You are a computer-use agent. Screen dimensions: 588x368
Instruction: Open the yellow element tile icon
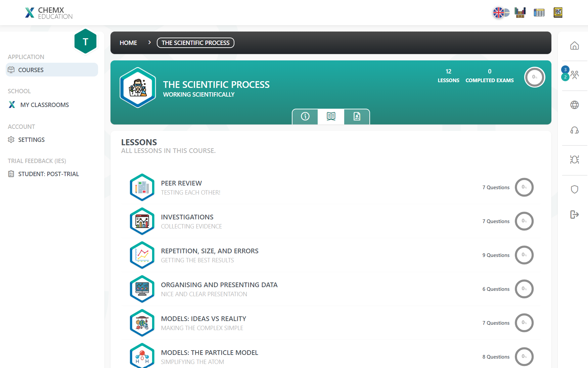pos(558,13)
